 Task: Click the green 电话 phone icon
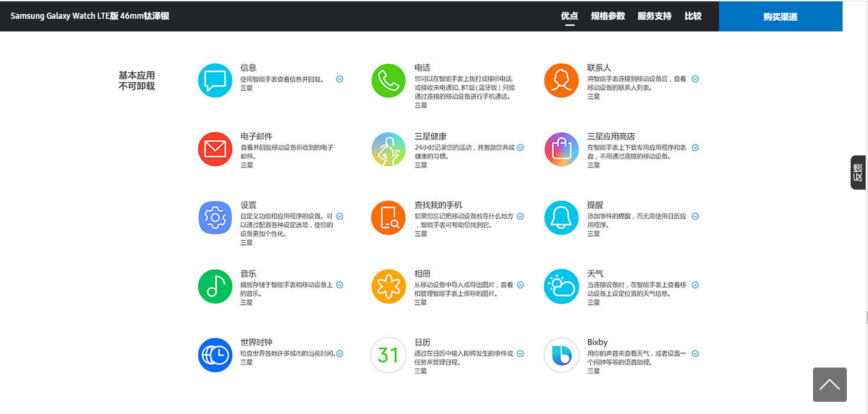pos(389,80)
